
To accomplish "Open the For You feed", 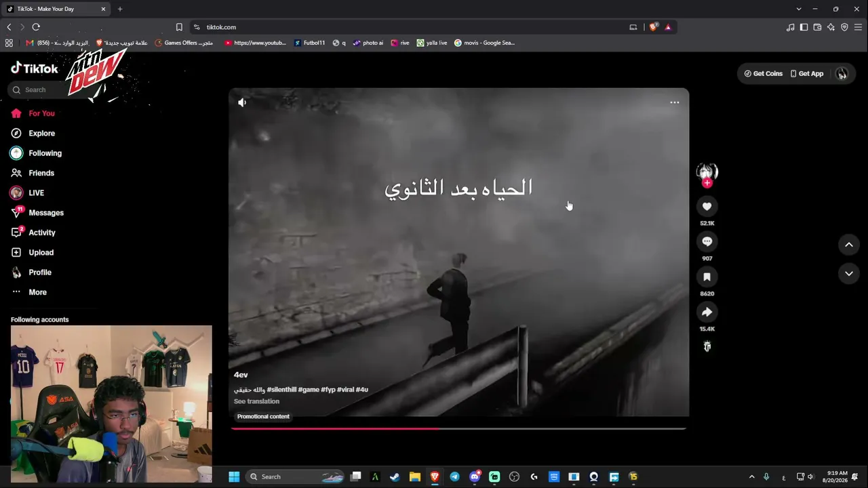I will 33,113.
